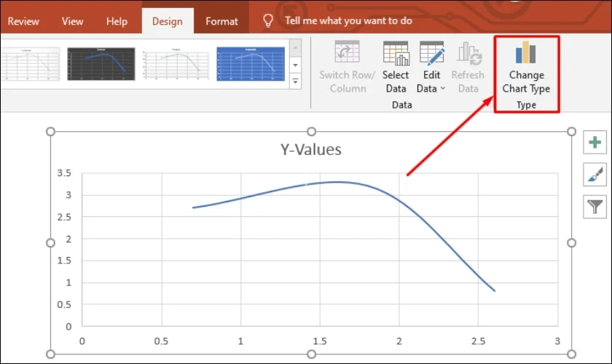This screenshot has height=364, width=612.
Task: Expand the chart styles gallery More button
Action: (x=296, y=81)
